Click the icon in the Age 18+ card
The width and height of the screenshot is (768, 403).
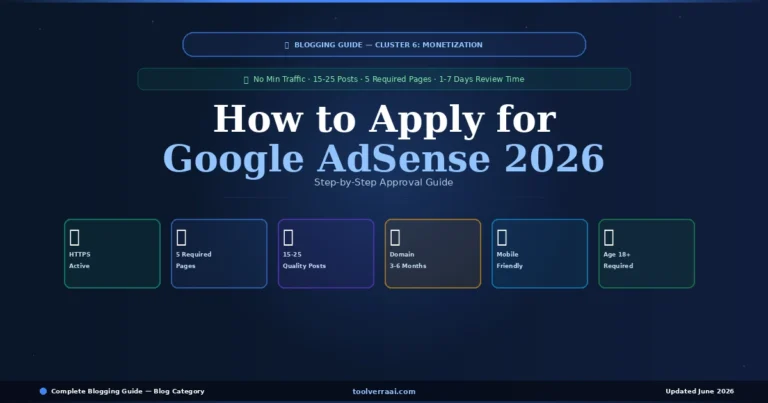pos(608,237)
